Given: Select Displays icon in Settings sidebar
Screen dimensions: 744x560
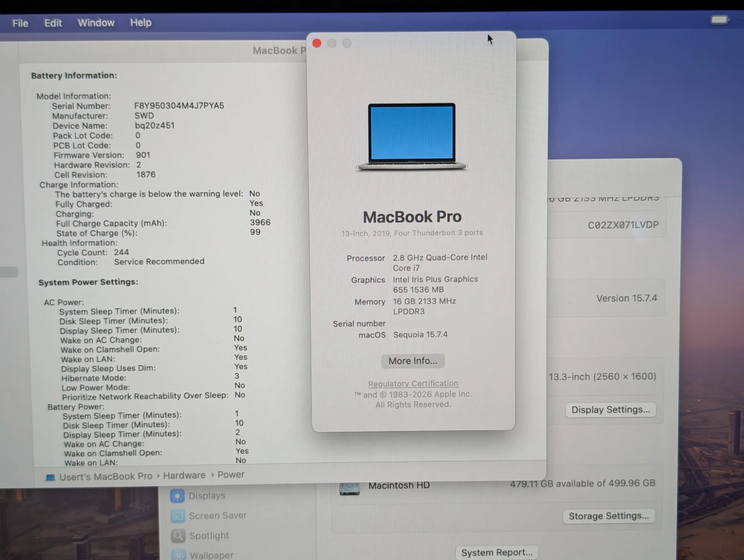Looking at the screenshot, I should point(177,496).
